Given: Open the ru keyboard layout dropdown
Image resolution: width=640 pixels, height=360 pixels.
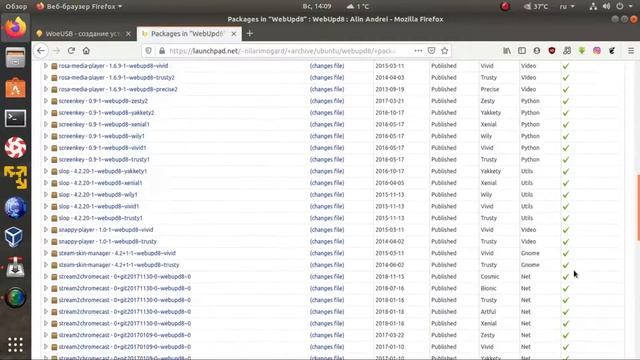Looking at the screenshot, I should point(567,6).
